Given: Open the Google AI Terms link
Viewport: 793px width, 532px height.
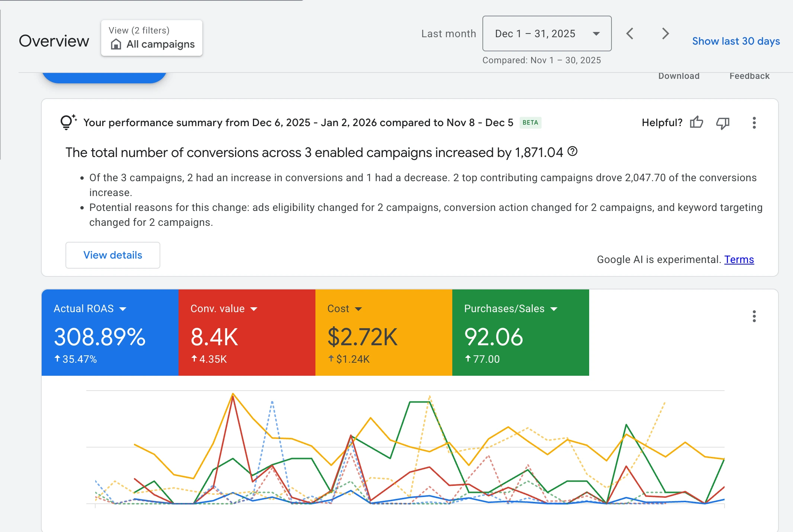Looking at the screenshot, I should (739, 259).
